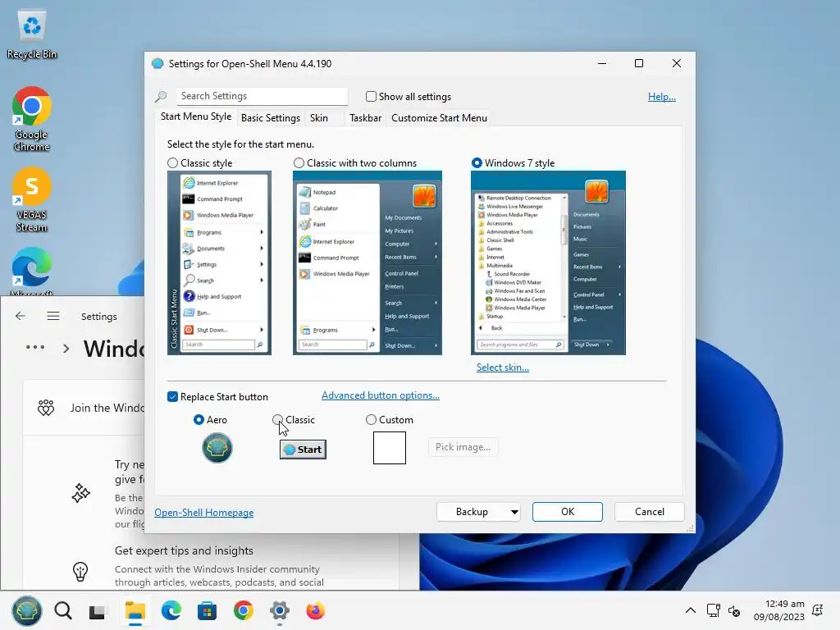Image resolution: width=840 pixels, height=630 pixels.
Task: Click the search magnifier in Open-Shell settings
Action: tap(161, 97)
